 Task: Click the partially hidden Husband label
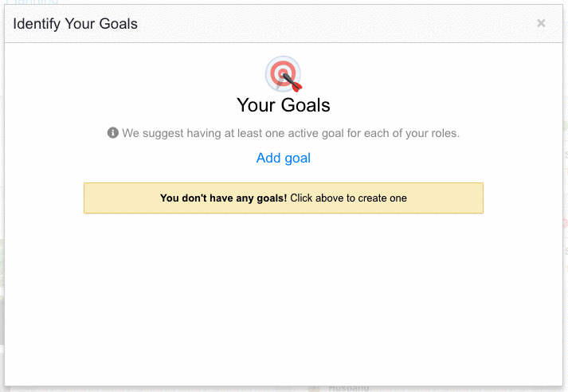pyautogui.click(x=348, y=389)
